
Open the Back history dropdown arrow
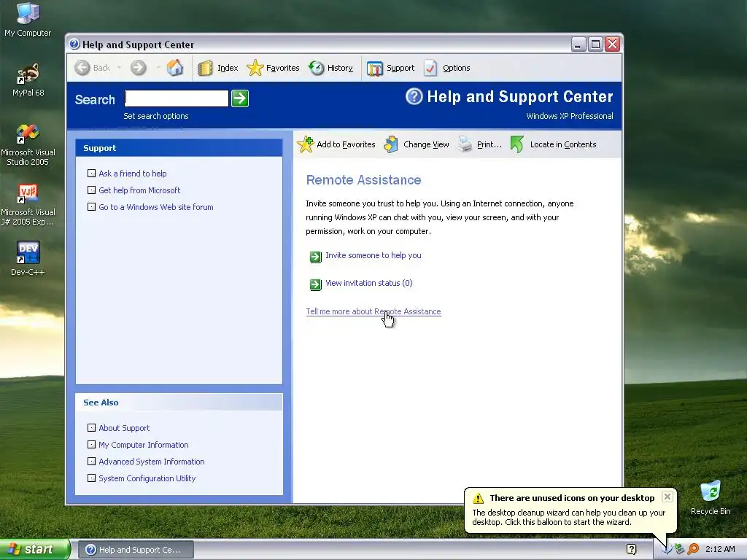click(119, 68)
